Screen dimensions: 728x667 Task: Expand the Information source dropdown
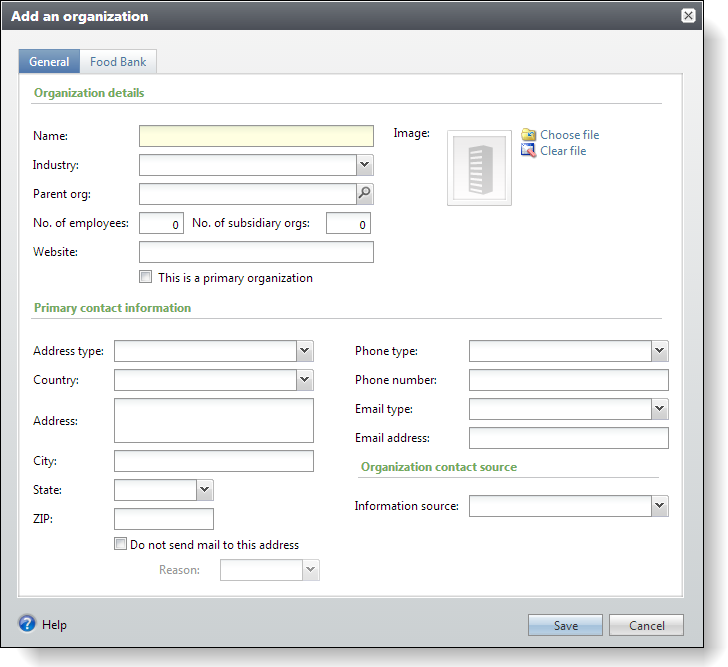[x=659, y=506]
